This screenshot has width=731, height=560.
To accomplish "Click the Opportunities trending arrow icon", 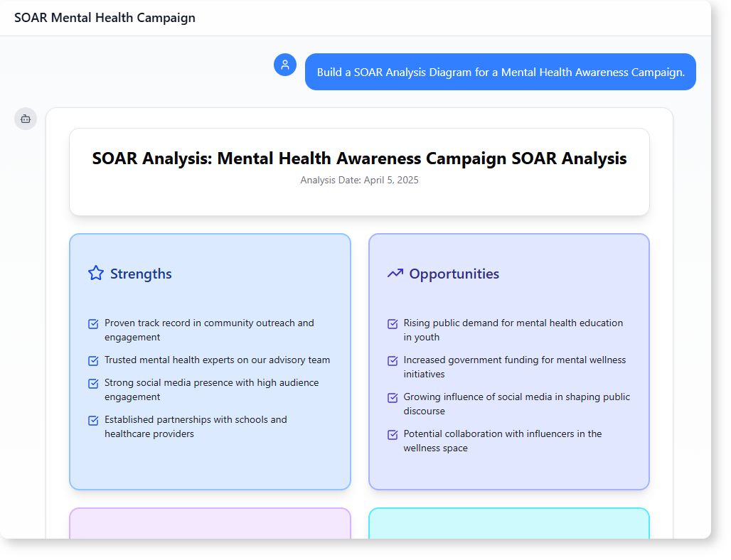I will point(395,274).
